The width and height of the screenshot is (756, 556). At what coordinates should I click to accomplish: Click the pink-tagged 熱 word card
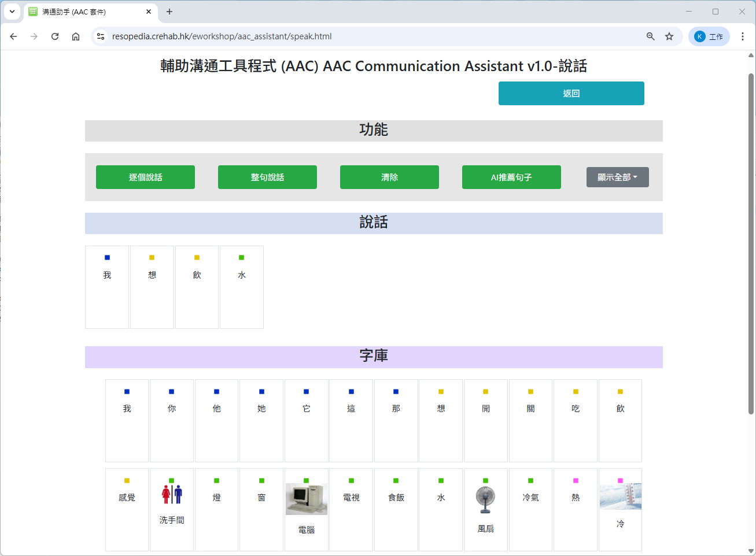click(576, 509)
